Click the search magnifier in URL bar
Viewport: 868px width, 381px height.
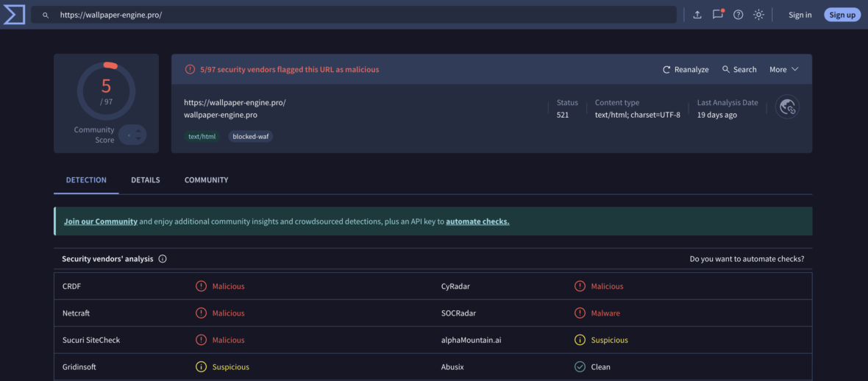46,15
